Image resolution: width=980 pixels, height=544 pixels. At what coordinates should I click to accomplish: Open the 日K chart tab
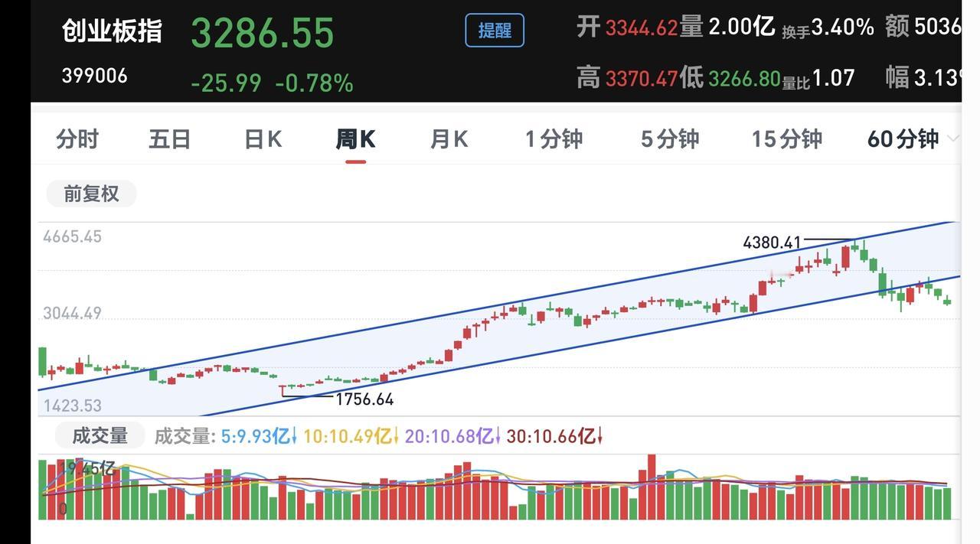(x=263, y=139)
